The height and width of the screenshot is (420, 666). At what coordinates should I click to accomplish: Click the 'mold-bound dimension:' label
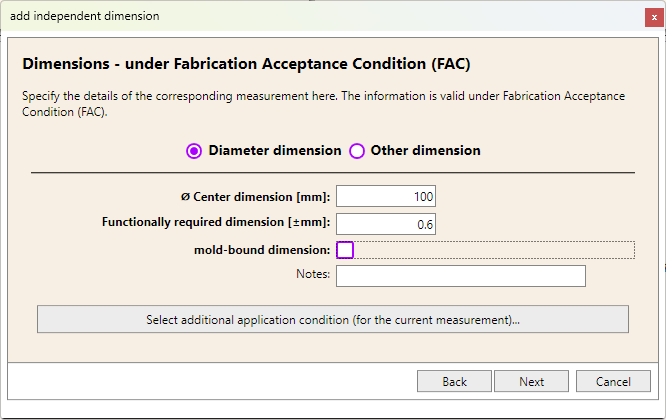tap(262, 250)
